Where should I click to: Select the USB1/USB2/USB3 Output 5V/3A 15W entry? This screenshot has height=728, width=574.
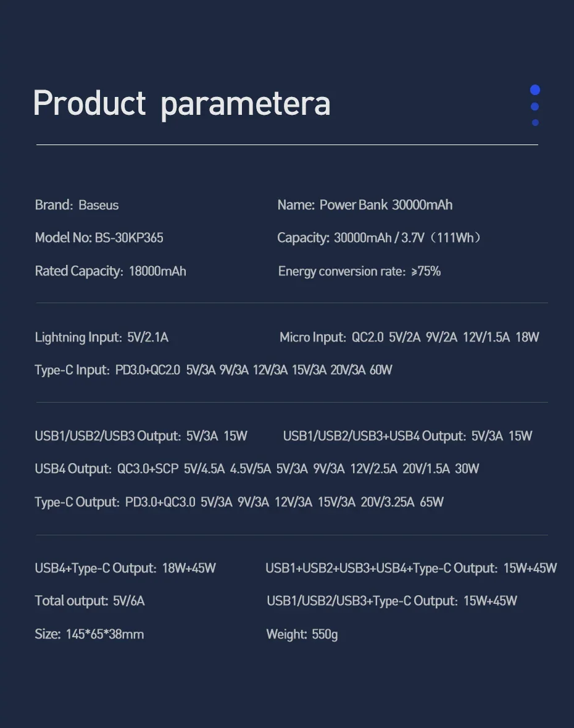(x=141, y=436)
